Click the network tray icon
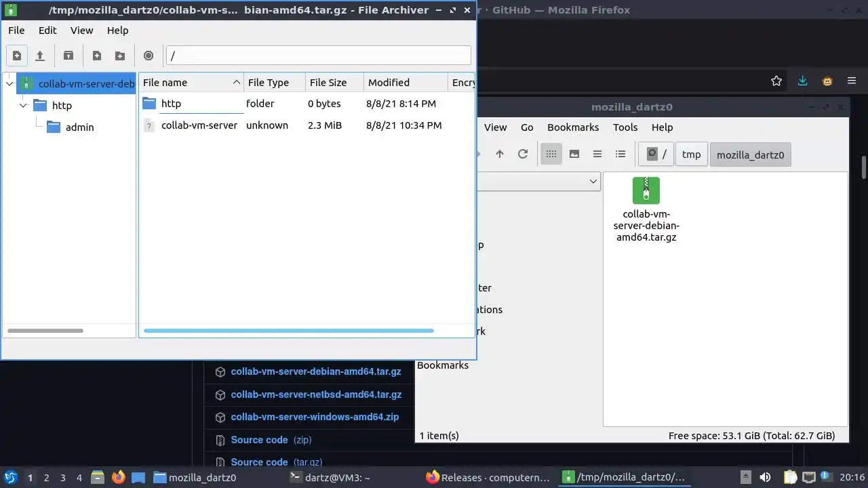Viewport: 868px width, 488px height. click(809, 477)
